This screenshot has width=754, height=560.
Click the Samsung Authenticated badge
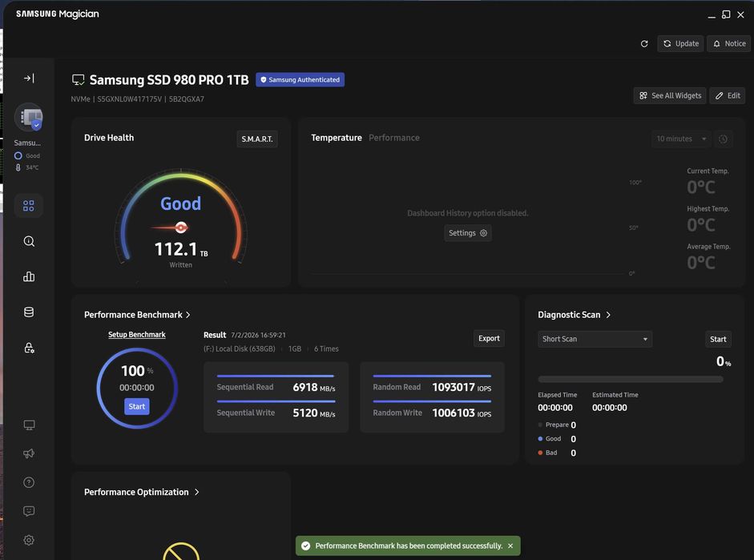(x=300, y=80)
